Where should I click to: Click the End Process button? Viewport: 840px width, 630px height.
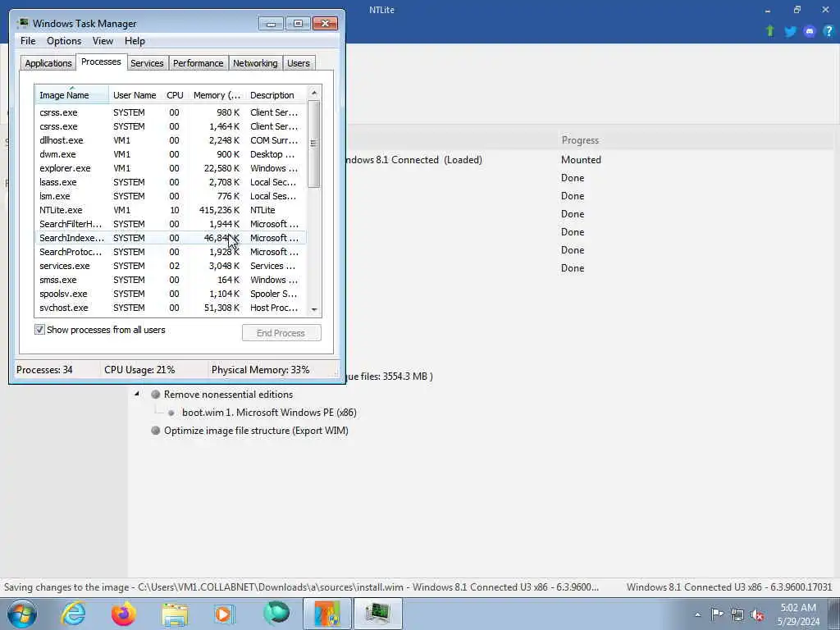281,333
